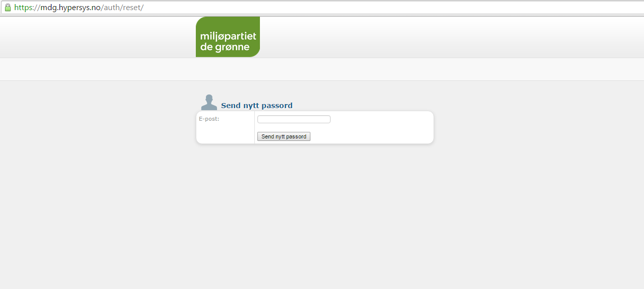Click the empty cell below E-post label

[x=225, y=134]
